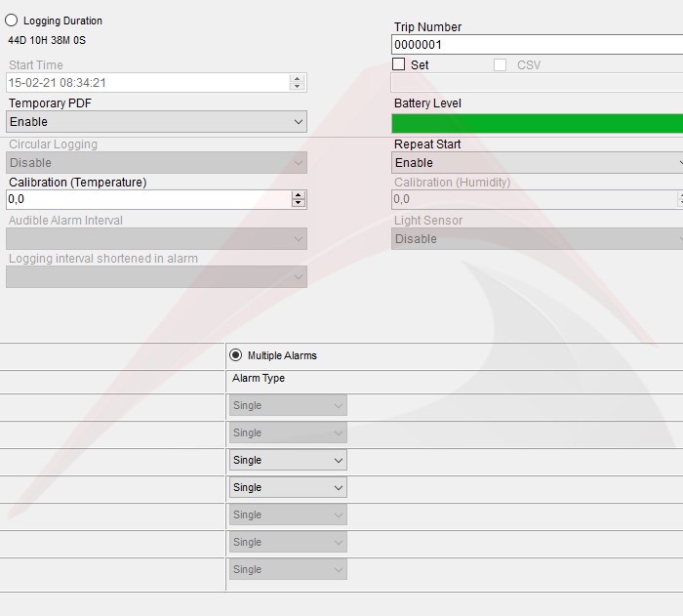
Task: Open the fourth Alarm Type Single dropdown
Action: coord(288,487)
